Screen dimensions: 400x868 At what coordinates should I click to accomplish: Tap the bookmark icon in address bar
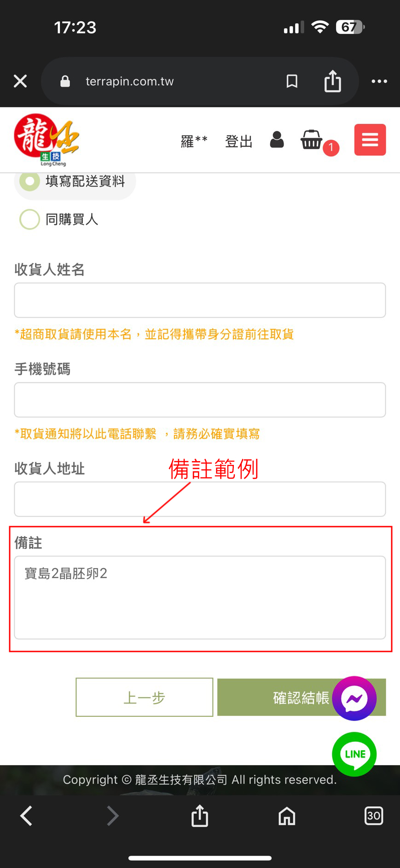(292, 81)
